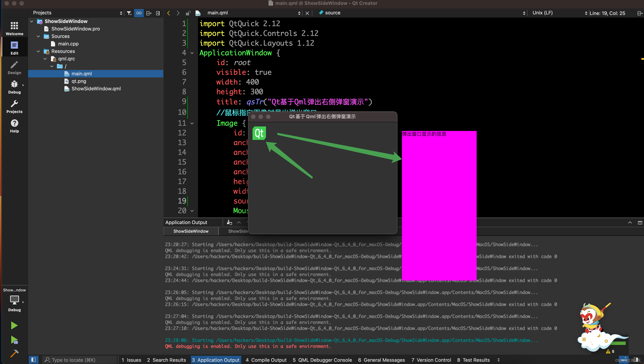This screenshot has width=644, height=364.
Task: Open the Debug mode
Action: point(14,87)
